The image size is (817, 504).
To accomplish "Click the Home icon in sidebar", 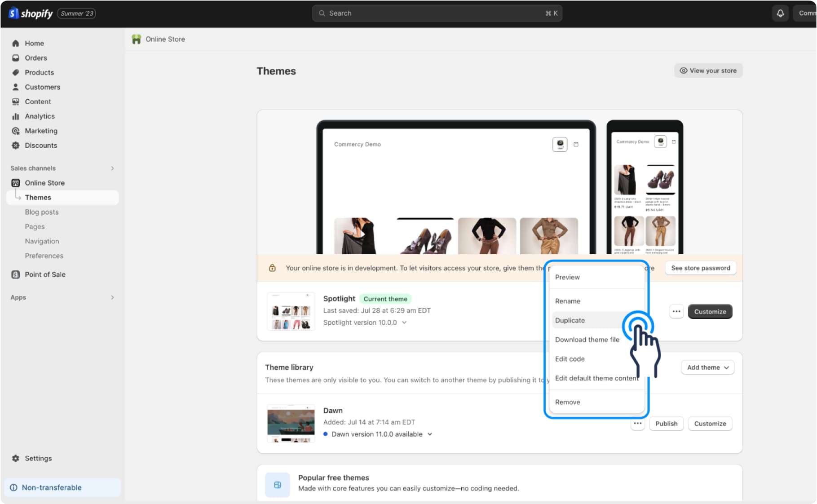I will click(x=16, y=43).
